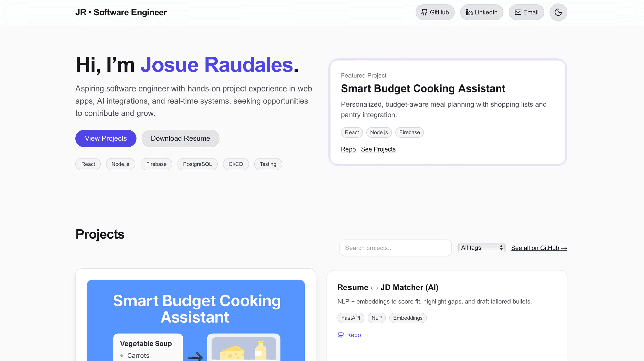The width and height of the screenshot is (644, 361).
Task: Click the GitHub icon beside the Repo link
Action: pyautogui.click(x=341, y=335)
